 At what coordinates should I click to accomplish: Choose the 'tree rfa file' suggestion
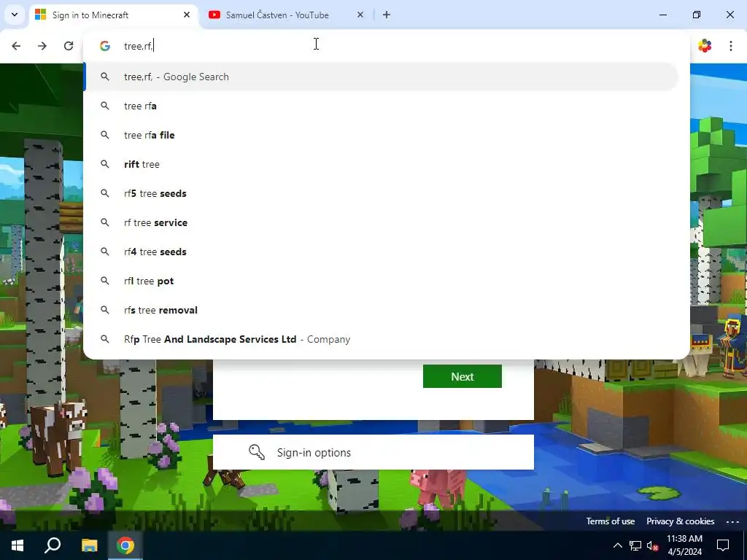tap(381, 135)
